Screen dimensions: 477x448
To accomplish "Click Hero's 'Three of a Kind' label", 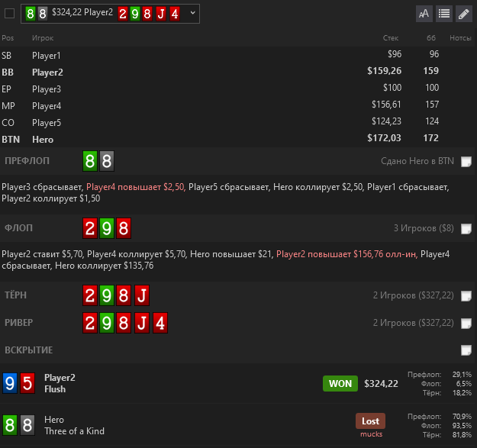I will [x=74, y=431].
